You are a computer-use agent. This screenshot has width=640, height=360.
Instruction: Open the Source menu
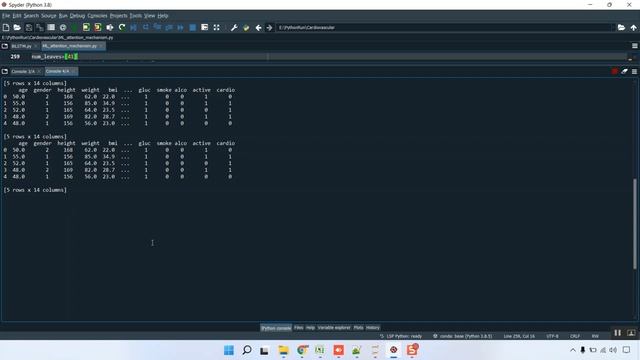coord(49,16)
